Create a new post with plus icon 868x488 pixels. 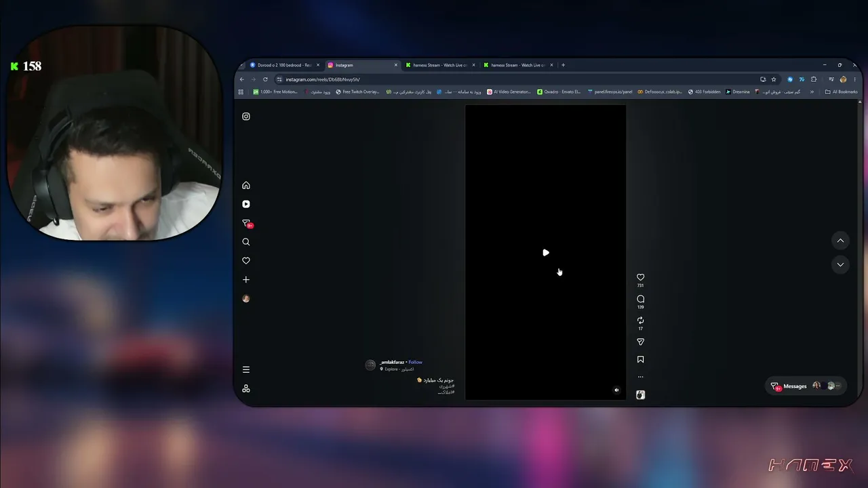click(246, 280)
